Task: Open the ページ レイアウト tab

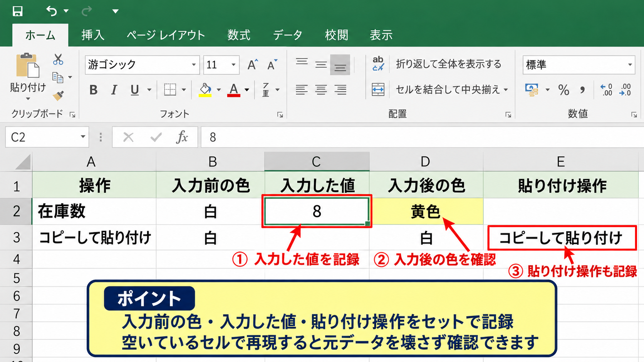Action: pyautogui.click(x=166, y=35)
